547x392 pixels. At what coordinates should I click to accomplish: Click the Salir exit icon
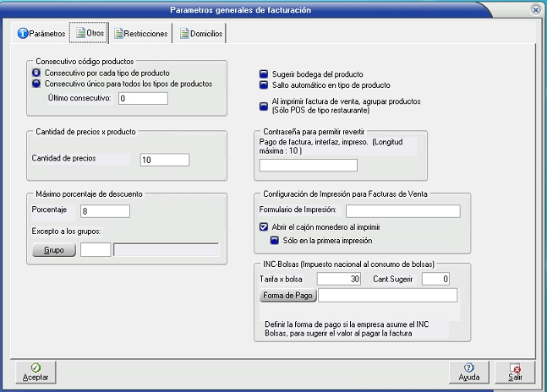click(x=515, y=367)
